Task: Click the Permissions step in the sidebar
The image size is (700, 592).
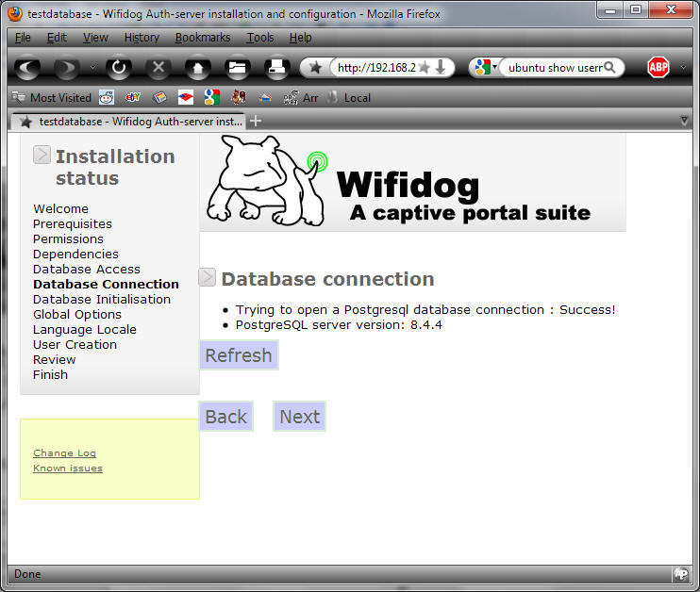Action: coord(68,239)
